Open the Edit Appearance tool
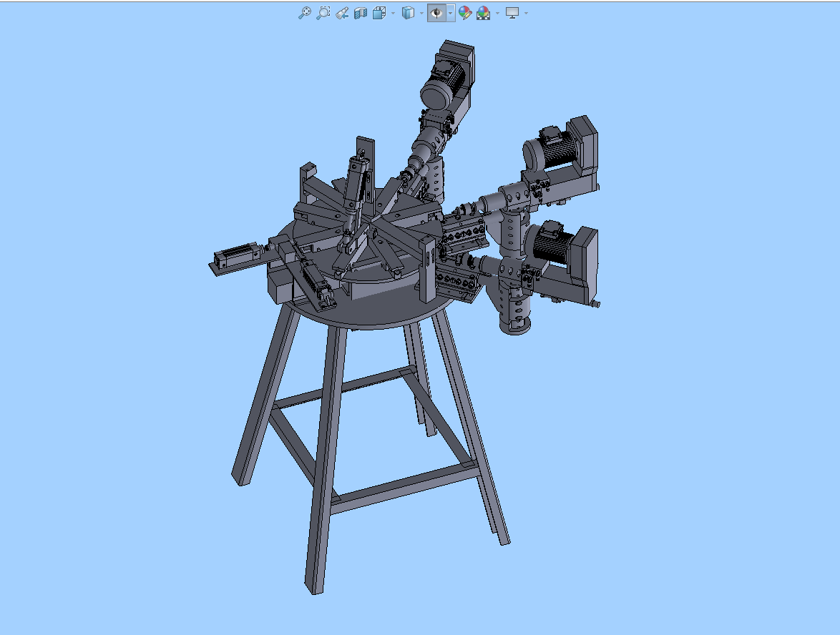840x635 pixels. [464, 13]
